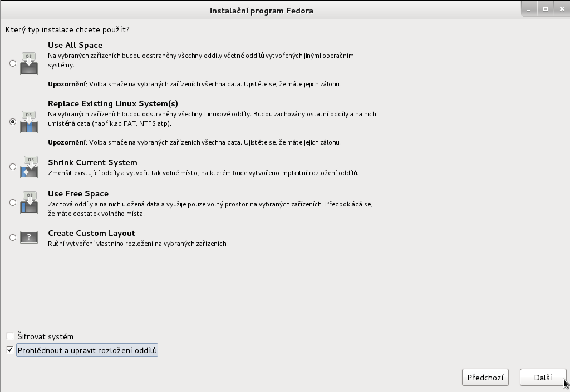Click the Shrink Current System arrow icon
Image resolution: width=570 pixels, height=392 pixels.
tap(29, 167)
